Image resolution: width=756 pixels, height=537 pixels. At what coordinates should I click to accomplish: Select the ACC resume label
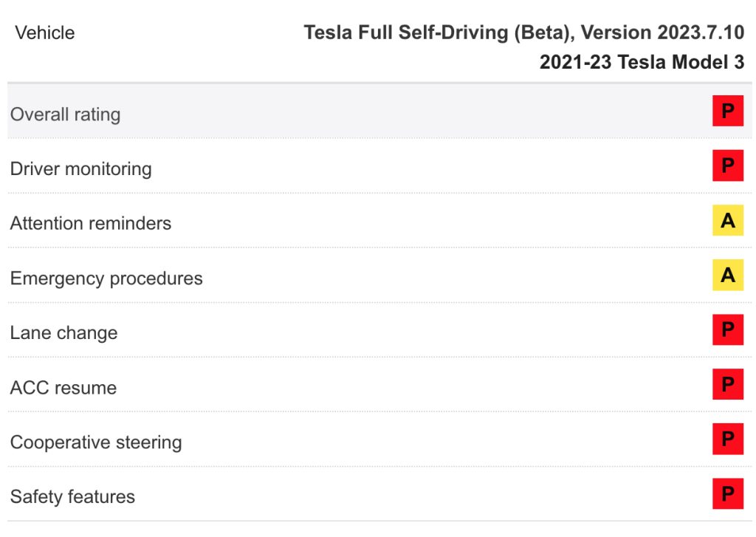coord(63,388)
